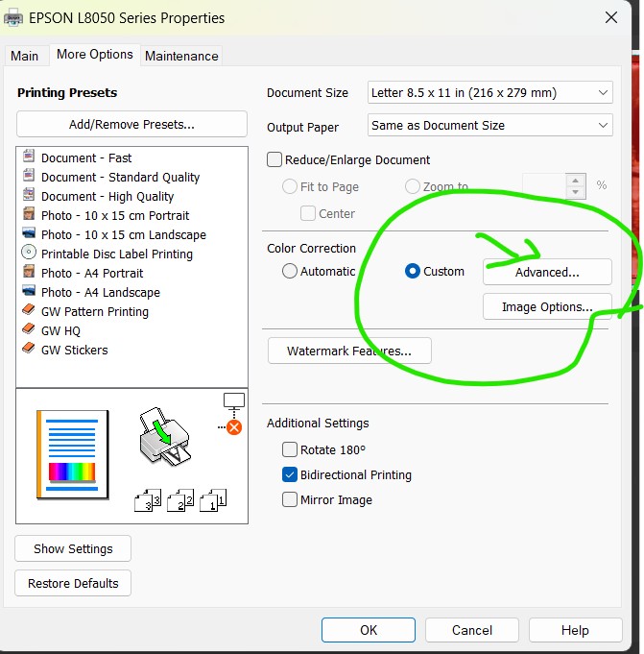Image resolution: width=644 pixels, height=654 pixels.
Task: Open Advanced color correction settings
Action: 547,272
